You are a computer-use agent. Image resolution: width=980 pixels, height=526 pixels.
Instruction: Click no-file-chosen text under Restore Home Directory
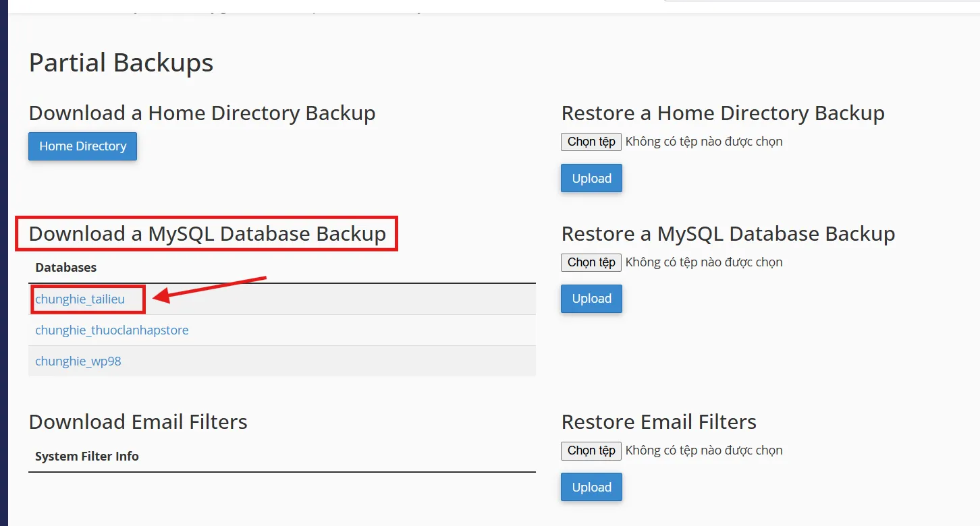[x=704, y=142]
